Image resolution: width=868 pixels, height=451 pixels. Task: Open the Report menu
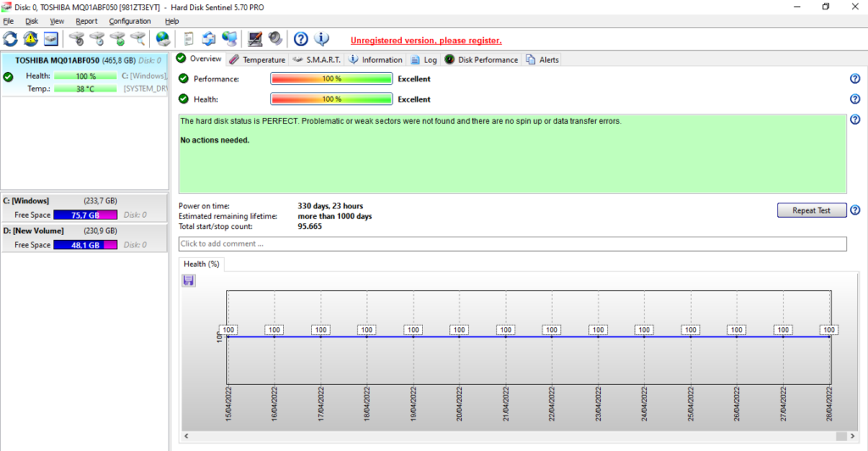click(86, 21)
